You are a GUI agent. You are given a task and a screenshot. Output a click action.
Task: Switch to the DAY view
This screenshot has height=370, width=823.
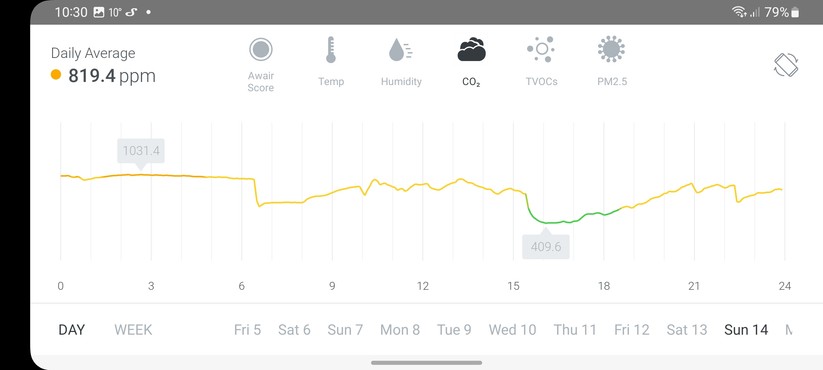[71, 330]
